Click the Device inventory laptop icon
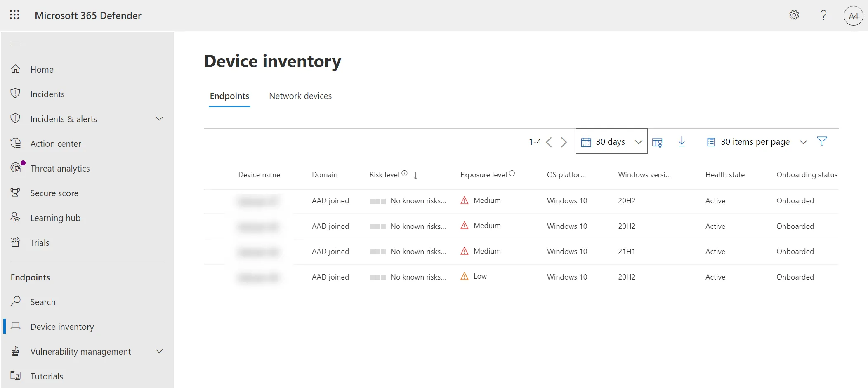Viewport: 868px width, 388px height. pos(15,326)
